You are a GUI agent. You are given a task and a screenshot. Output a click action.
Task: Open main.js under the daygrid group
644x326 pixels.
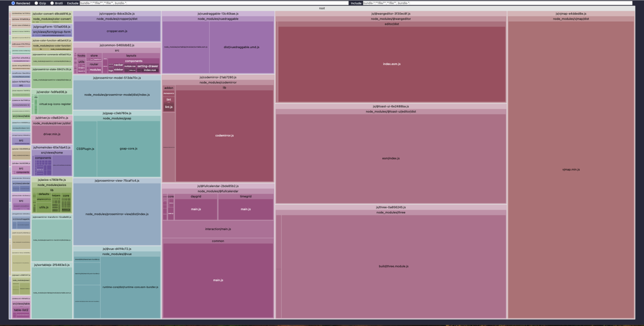tap(196, 209)
